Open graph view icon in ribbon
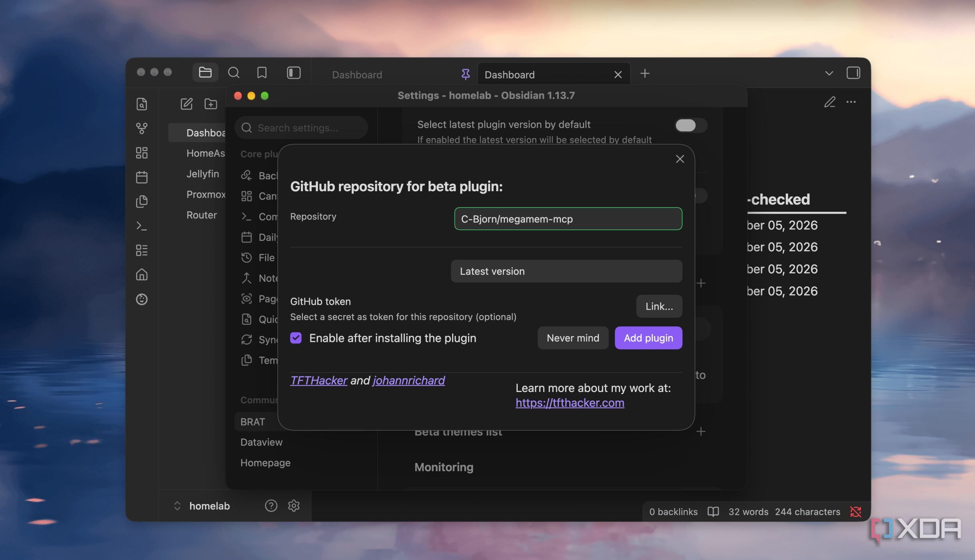 142,128
